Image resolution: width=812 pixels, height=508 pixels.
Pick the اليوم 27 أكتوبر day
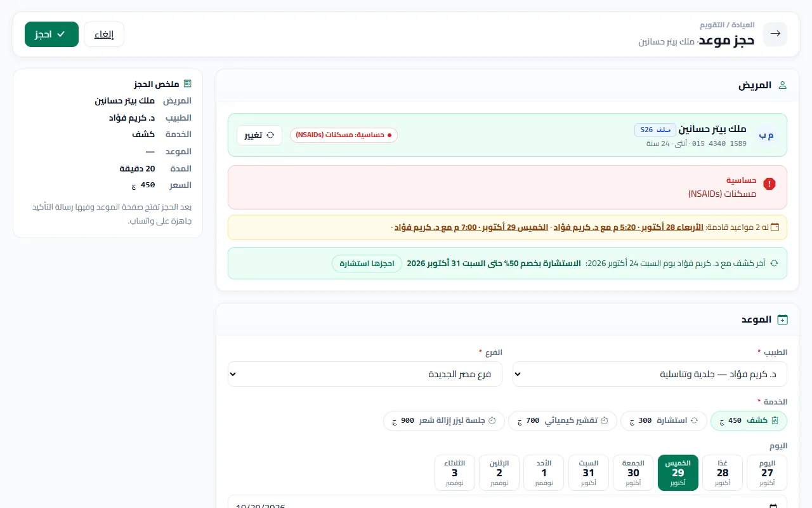click(x=767, y=473)
